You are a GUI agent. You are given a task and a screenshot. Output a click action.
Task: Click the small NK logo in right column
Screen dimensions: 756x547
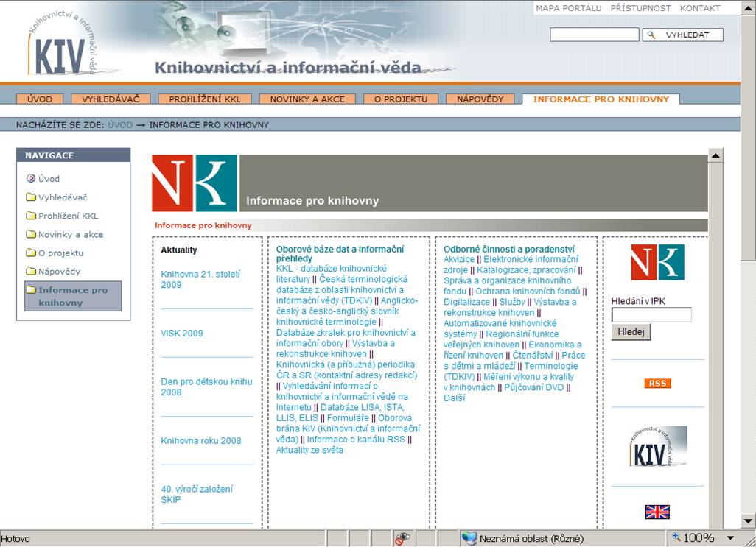658,262
